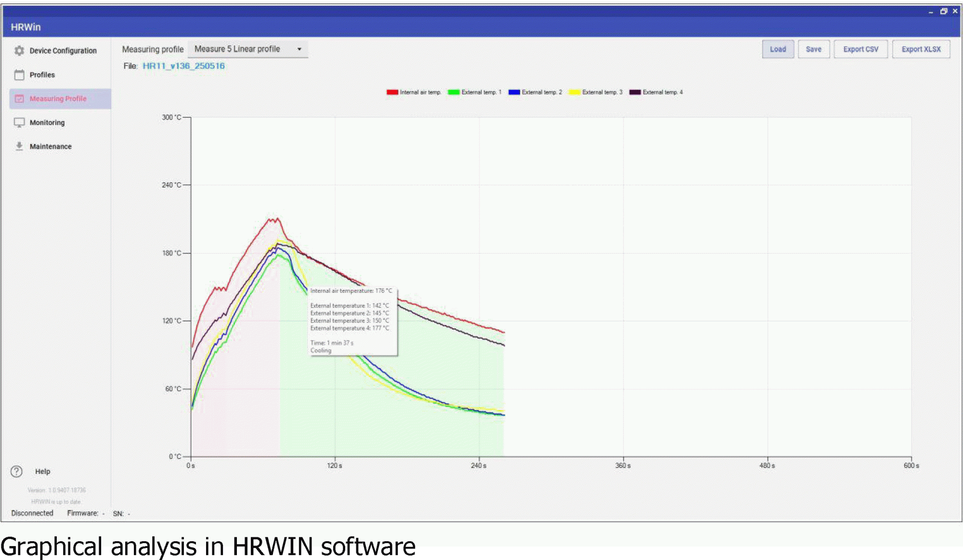Click the Export CSV button
963x560 pixels.
(x=860, y=49)
